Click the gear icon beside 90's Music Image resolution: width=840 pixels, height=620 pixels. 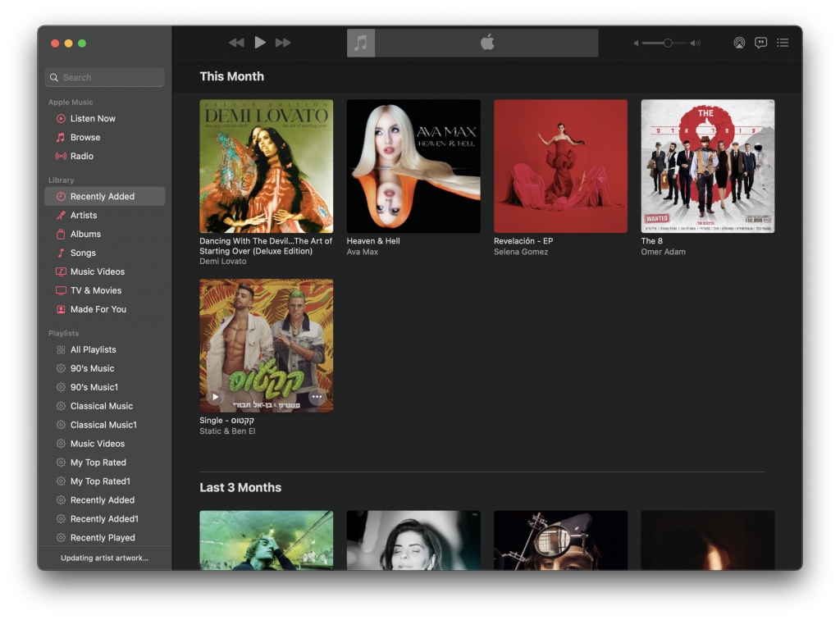coord(61,368)
